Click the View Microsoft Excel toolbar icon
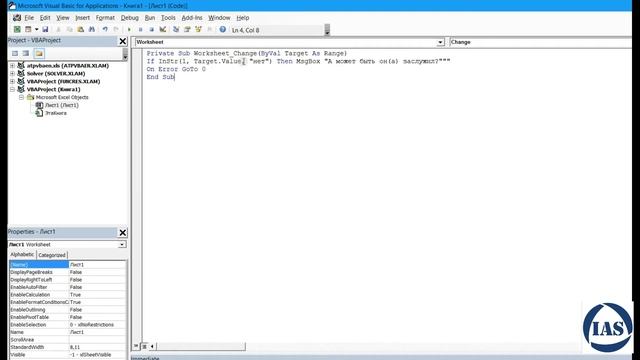 click(x=17, y=29)
